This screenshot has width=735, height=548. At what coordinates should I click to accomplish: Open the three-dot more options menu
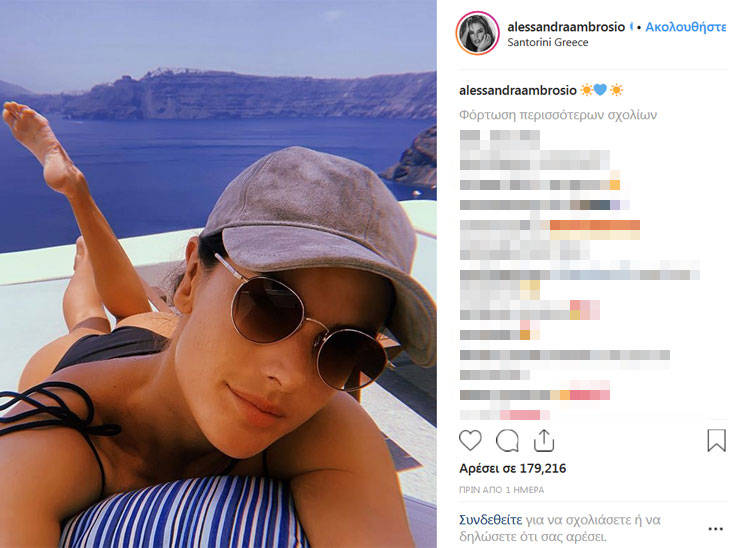point(715,529)
